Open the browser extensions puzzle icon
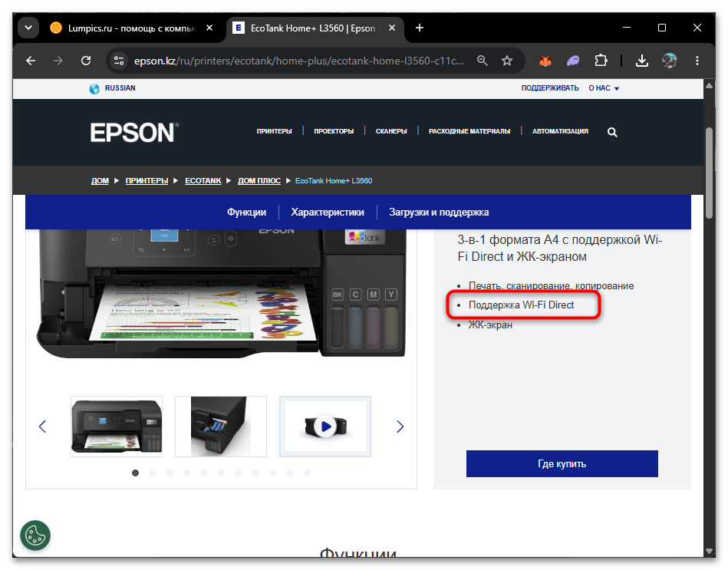 coord(601,61)
